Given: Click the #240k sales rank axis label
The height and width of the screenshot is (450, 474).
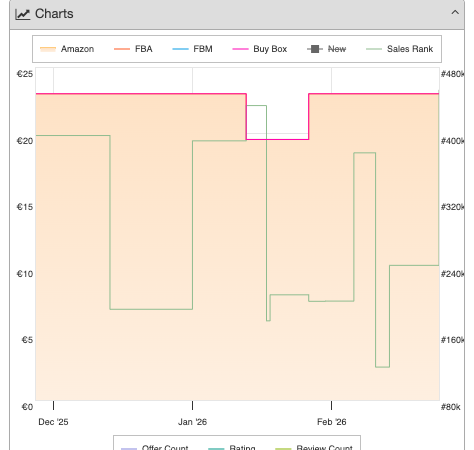Looking at the screenshot, I should pyautogui.click(x=453, y=274).
